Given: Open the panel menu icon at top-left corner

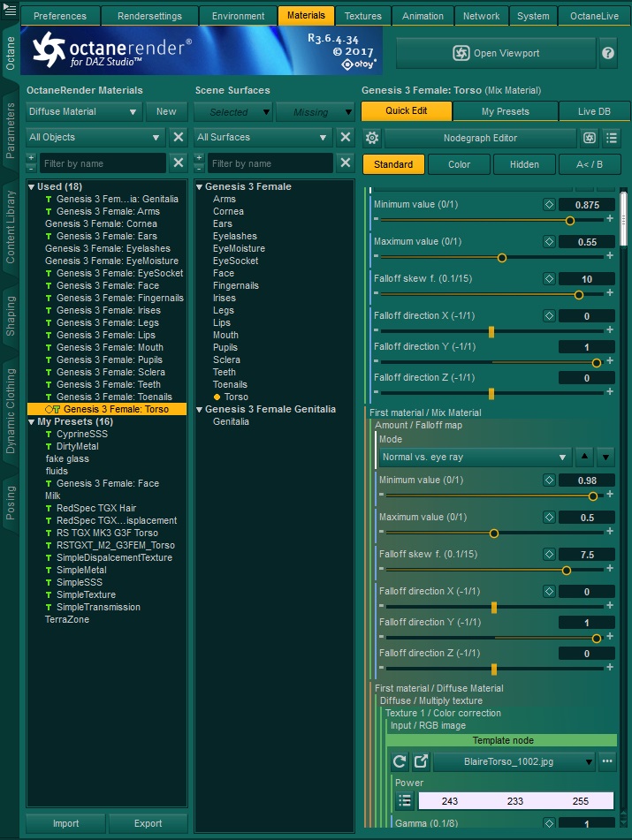Looking at the screenshot, I should tap(10, 9).
